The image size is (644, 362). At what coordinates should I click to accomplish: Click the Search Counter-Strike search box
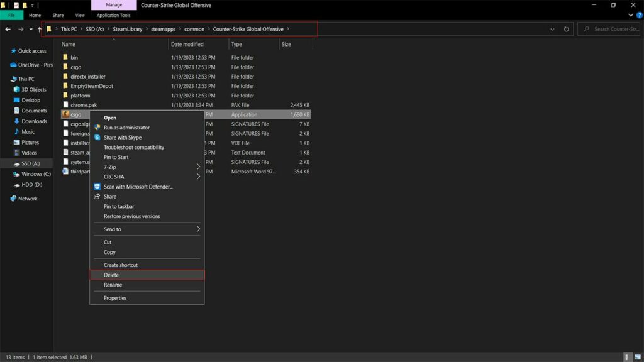click(613, 29)
